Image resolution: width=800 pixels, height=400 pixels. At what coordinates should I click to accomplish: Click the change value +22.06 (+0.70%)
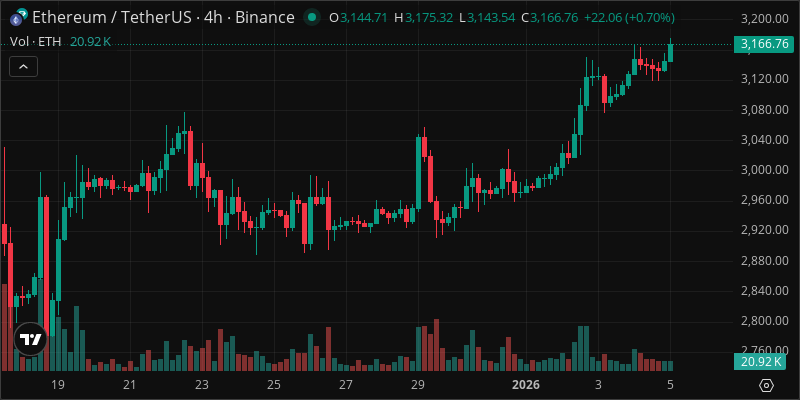629,18
